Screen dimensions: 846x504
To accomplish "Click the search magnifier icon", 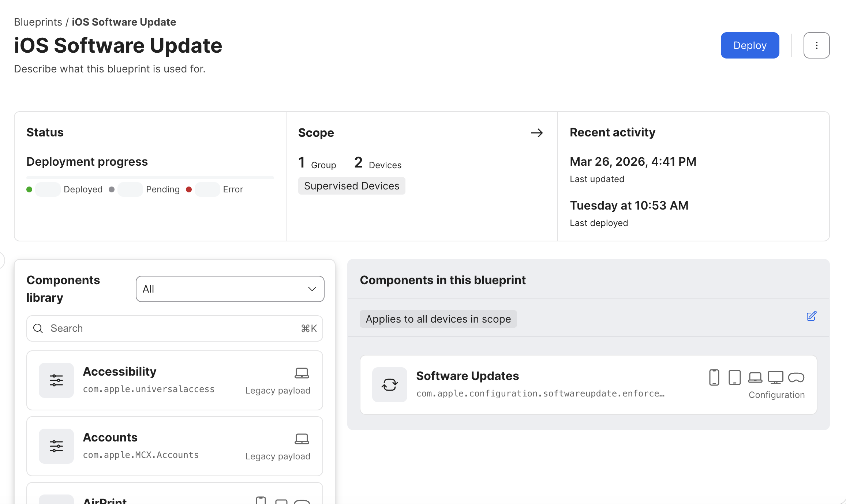I will (38, 328).
